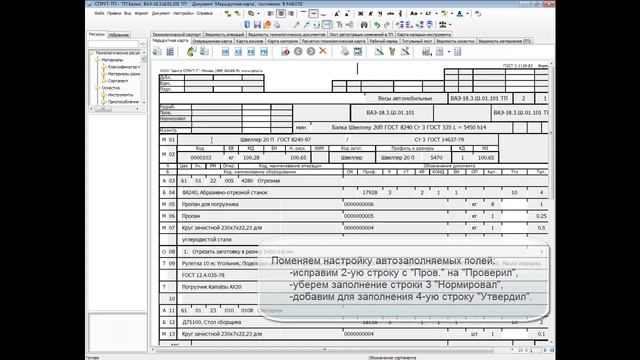
Task: Click the pencil edit icon in document toolbar
Action: click(x=379, y=51)
